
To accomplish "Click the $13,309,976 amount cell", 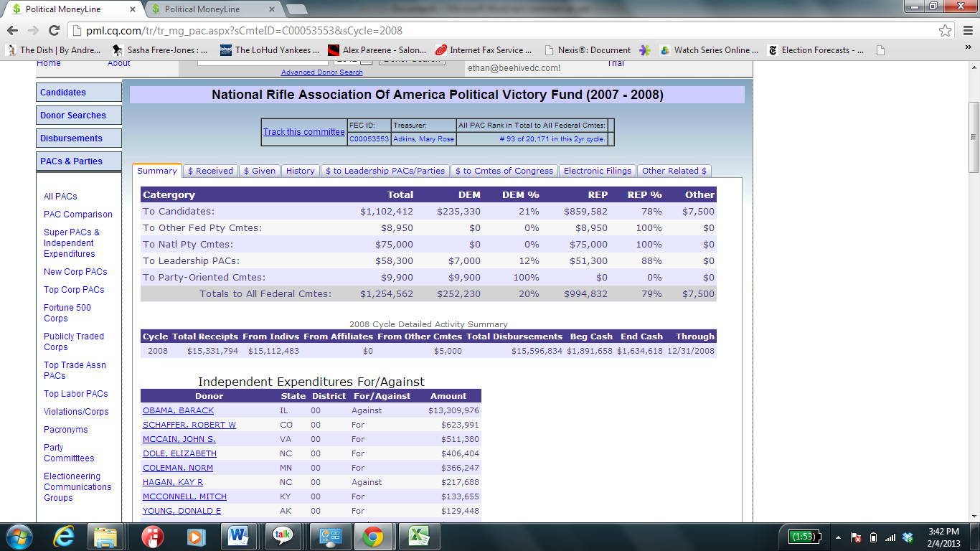I will (x=453, y=410).
